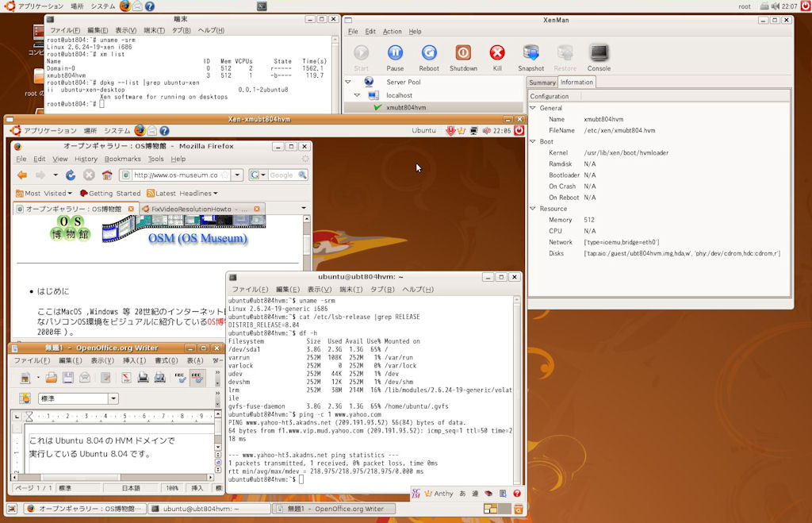Image resolution: width=812 pixels, height=523 pixels.
Task: Collapse the Server Pool tree node
Action: click(348, 82)
